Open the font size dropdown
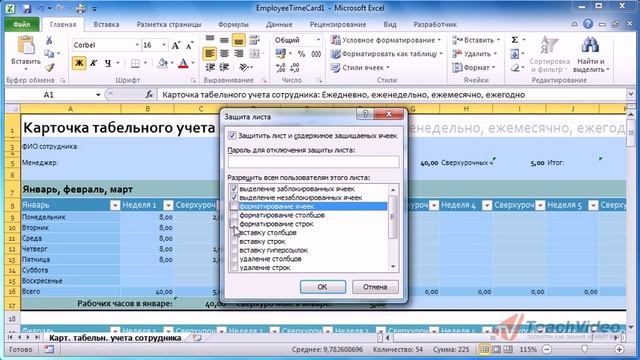Screen dimensions: 640x360 (164, 45)
